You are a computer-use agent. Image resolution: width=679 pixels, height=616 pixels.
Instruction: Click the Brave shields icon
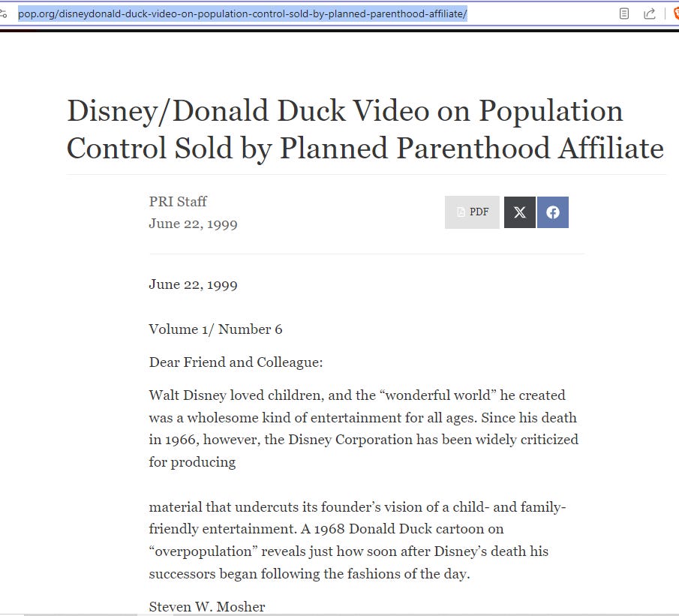(x=676, y=14)
